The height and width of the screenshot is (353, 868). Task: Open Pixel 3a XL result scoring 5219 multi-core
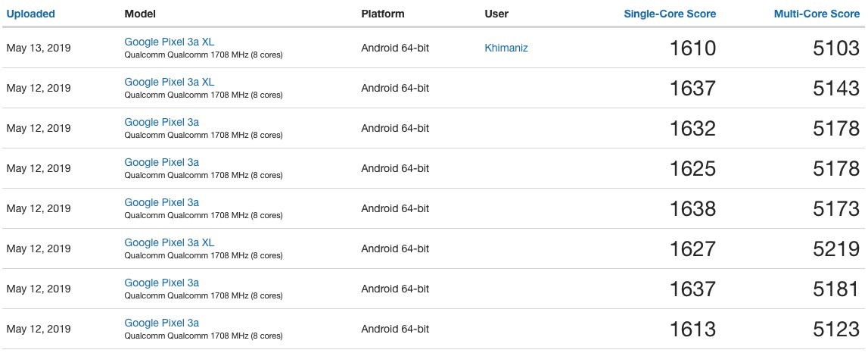169,242
